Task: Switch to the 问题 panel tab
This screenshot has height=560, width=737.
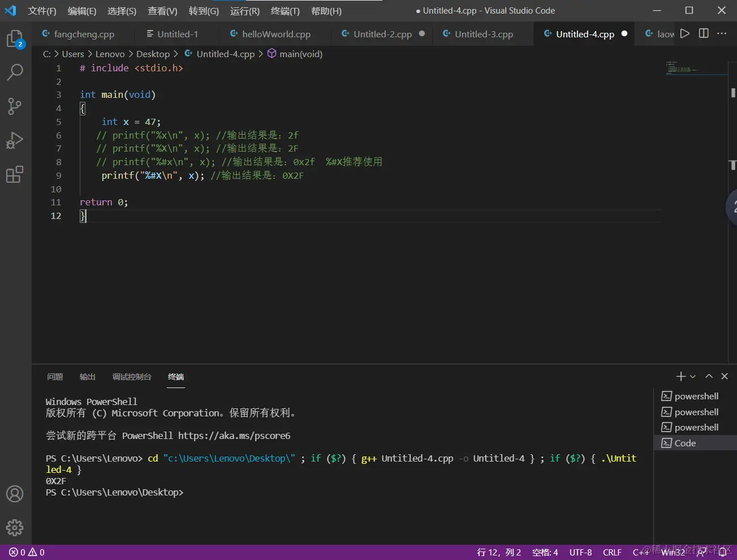Action: [x=55, y=377]
